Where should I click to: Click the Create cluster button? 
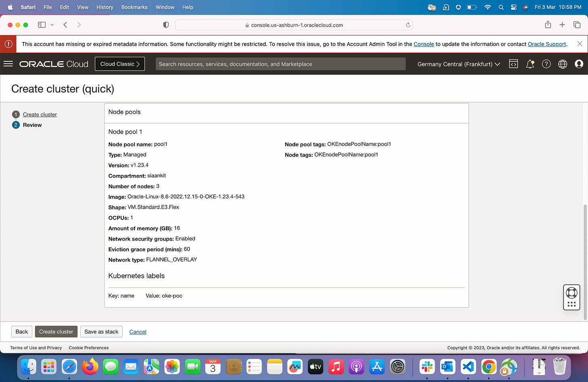coord(56,332)
